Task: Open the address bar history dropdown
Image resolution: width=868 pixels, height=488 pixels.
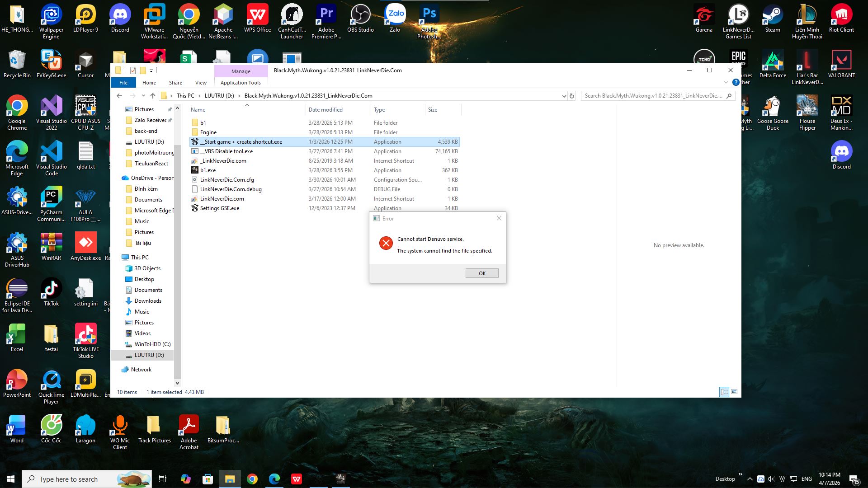Action: click(x=564, y=96)
